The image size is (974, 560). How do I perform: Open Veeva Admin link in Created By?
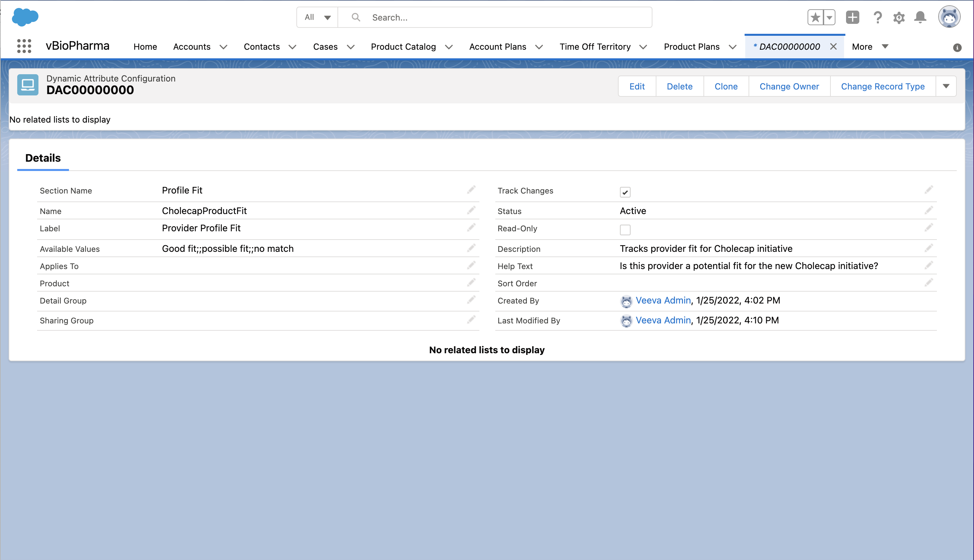(x=663, y=301)
